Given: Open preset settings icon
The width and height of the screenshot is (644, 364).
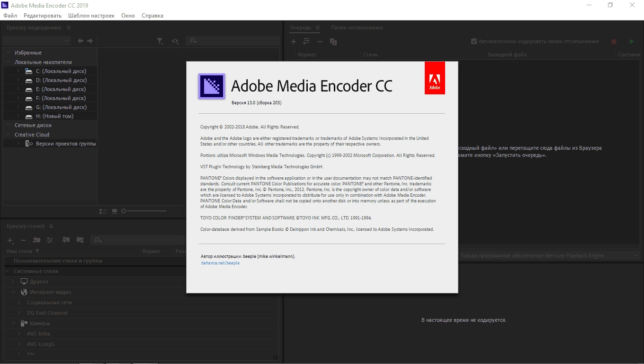Looking at the screenshot, I should [x=50, y=240].
